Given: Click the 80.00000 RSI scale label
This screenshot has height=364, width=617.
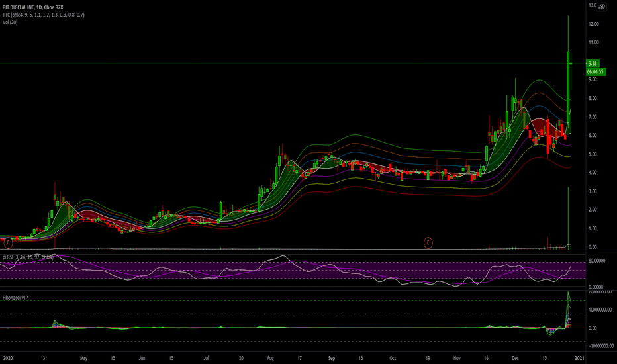Looking at the screenshot, I should 596,261.
